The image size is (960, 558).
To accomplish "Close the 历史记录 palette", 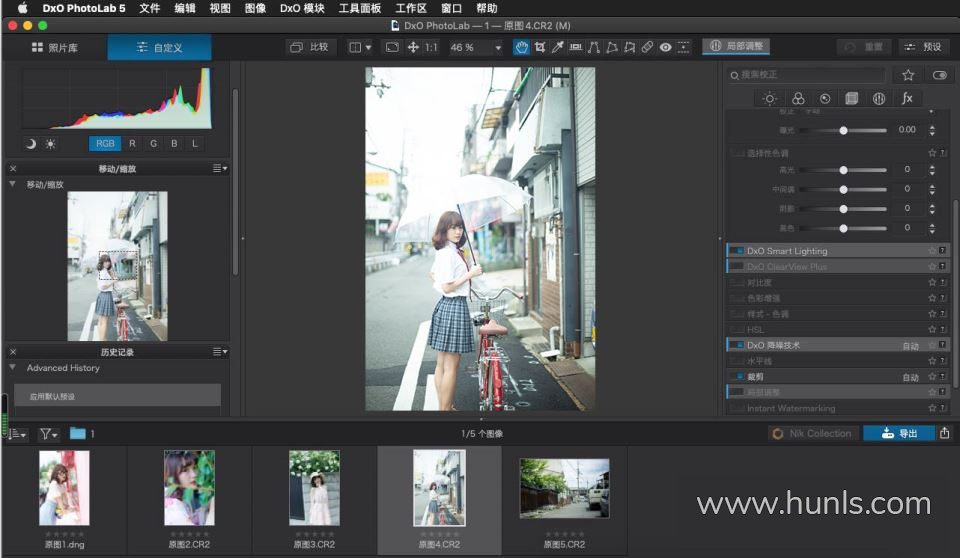I will pyautogui.click(x=13, y=352).
